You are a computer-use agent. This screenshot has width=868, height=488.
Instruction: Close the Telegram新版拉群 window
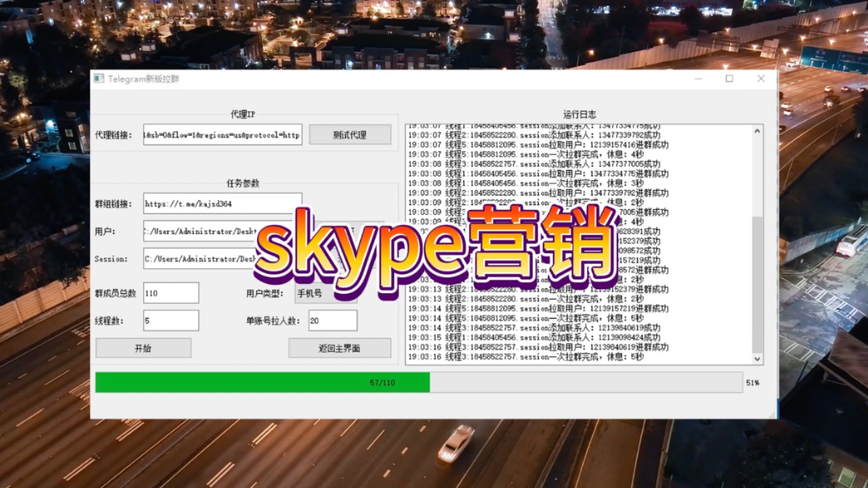(761, 79)
